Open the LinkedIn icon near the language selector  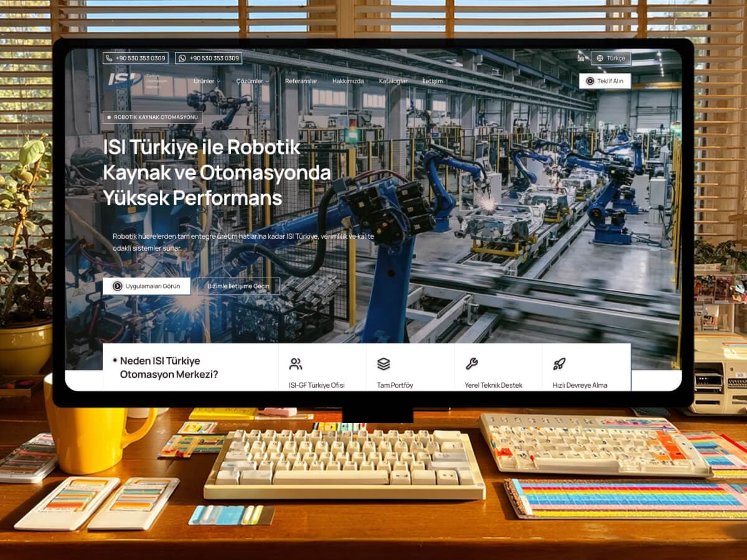(x=581, y=58)
